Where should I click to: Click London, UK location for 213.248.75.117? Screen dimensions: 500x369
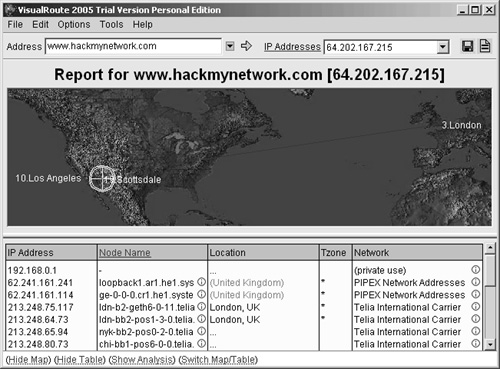coord(235,307)
